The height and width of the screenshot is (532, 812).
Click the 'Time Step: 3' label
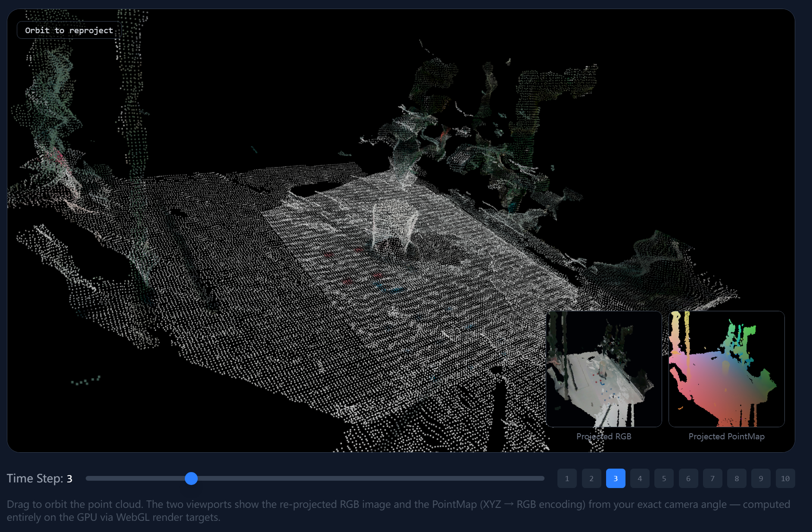(40, 479)
